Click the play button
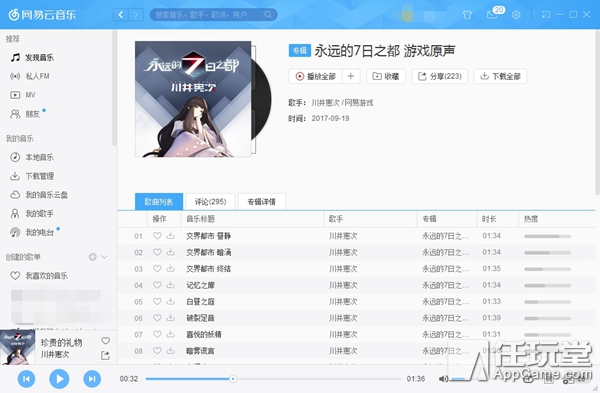 59,379
